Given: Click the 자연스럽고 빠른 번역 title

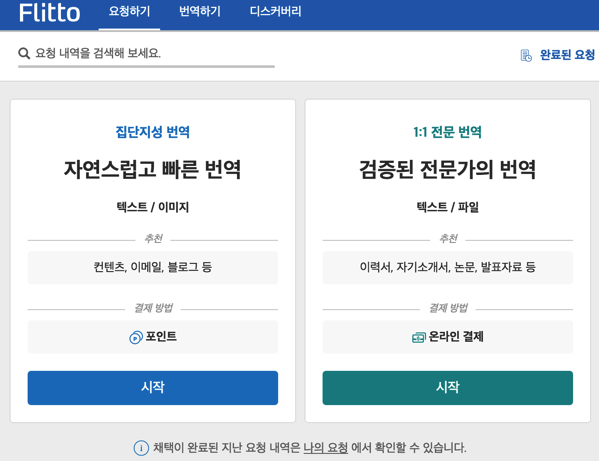Looking at the screenshot, I should (152, 169).
